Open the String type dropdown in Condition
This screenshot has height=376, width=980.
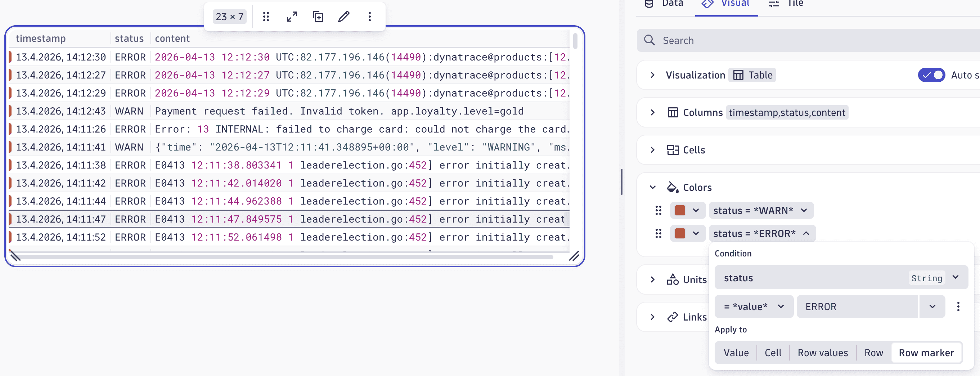point(955,277)
